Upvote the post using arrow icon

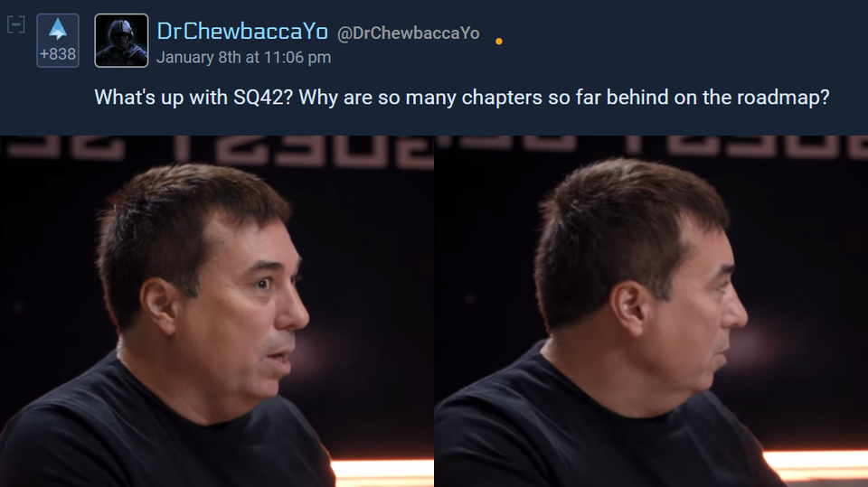(x=58, y=29)
